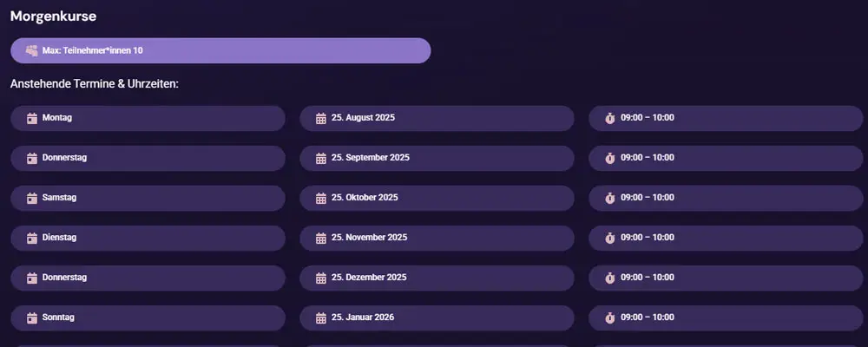868x347 pixels.
Task: Select the 09:00 – 10:00 time for Januar
Action: pyautogui.click(x=726, y=318)
